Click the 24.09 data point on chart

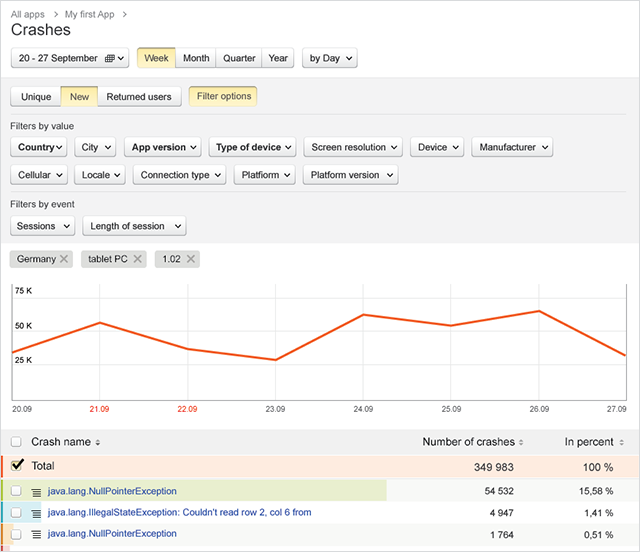362,315
